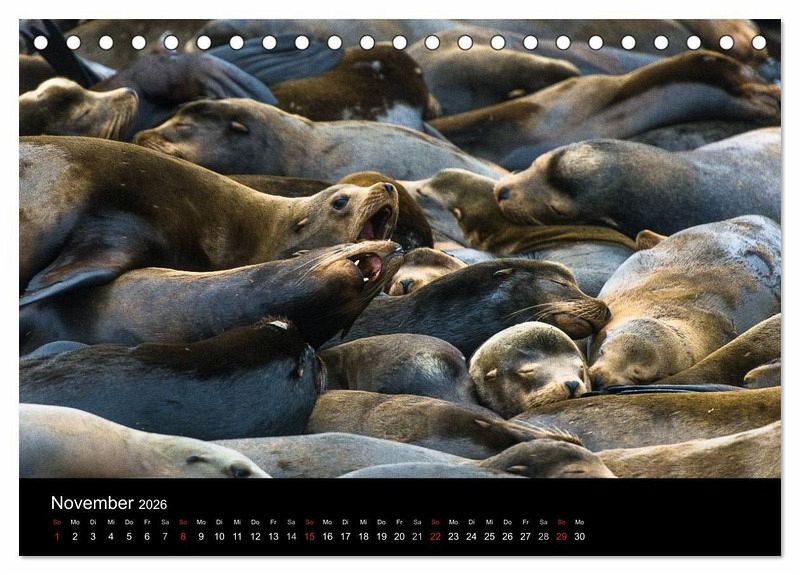Pick date 18 in the calendar
Screen dimensions: 800x575
point(363,537)
